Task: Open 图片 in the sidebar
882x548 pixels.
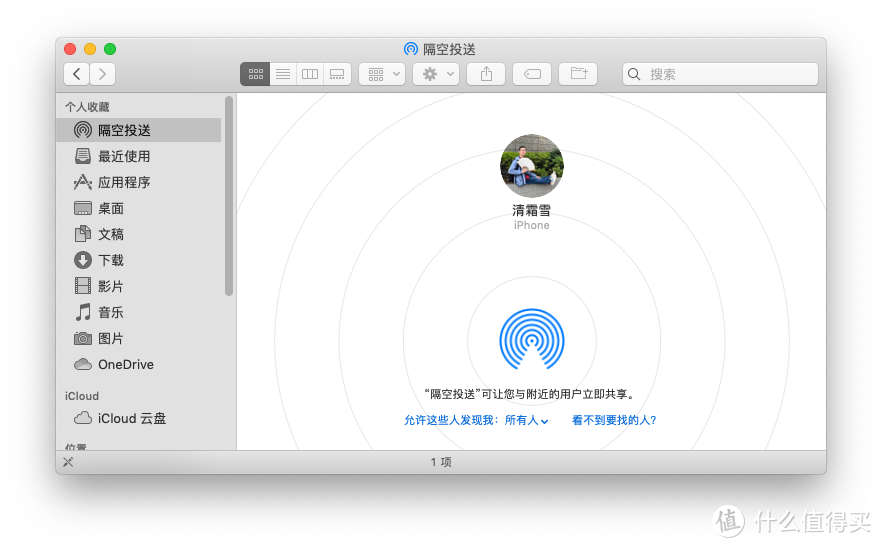Action: (x=139, y=338)
